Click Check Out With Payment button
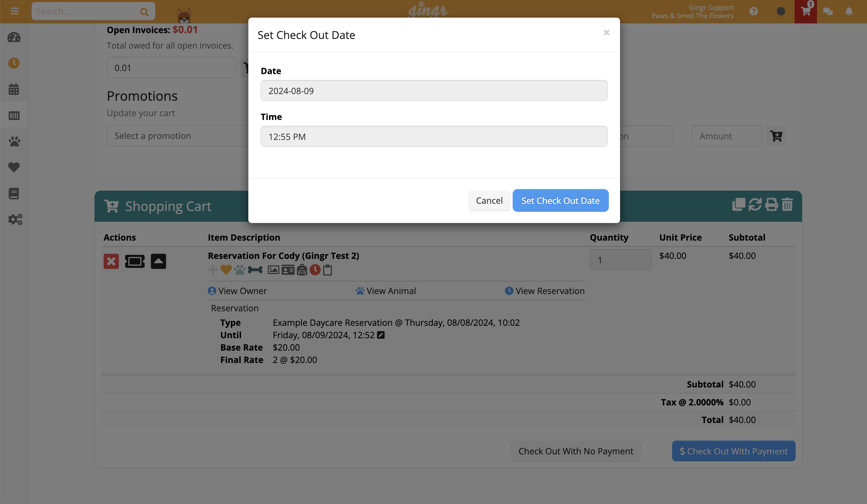Viewport: 867px width, 504px height. (x=734, y=451)
